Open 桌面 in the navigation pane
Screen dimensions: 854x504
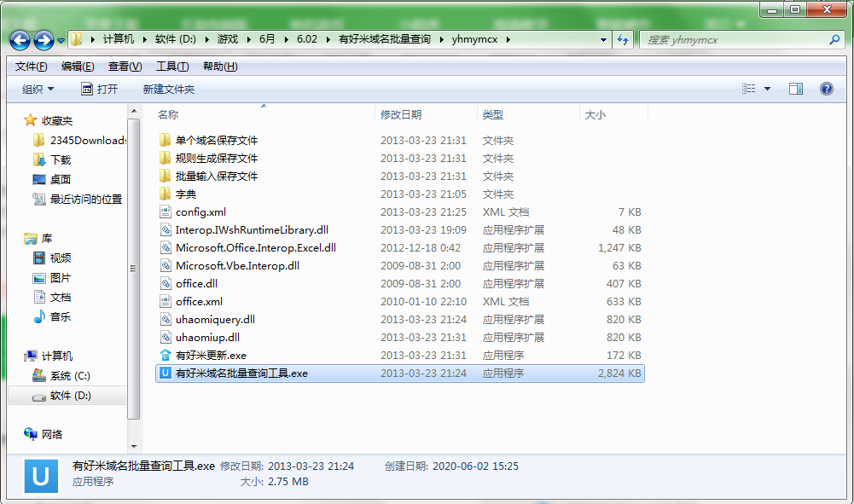(x=61, y=180)
